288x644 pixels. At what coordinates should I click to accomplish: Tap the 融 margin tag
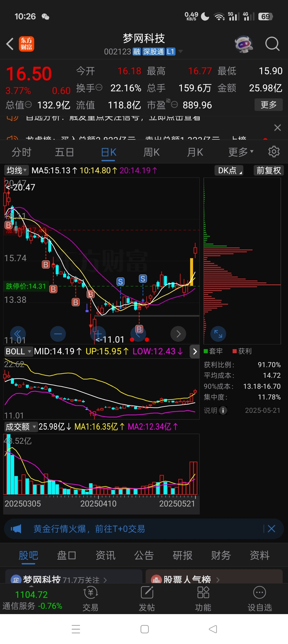tap(137, 52)
